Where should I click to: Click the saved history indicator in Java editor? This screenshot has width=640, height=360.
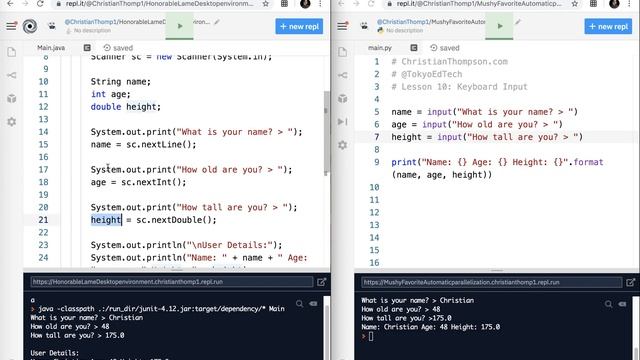point(118,48)
